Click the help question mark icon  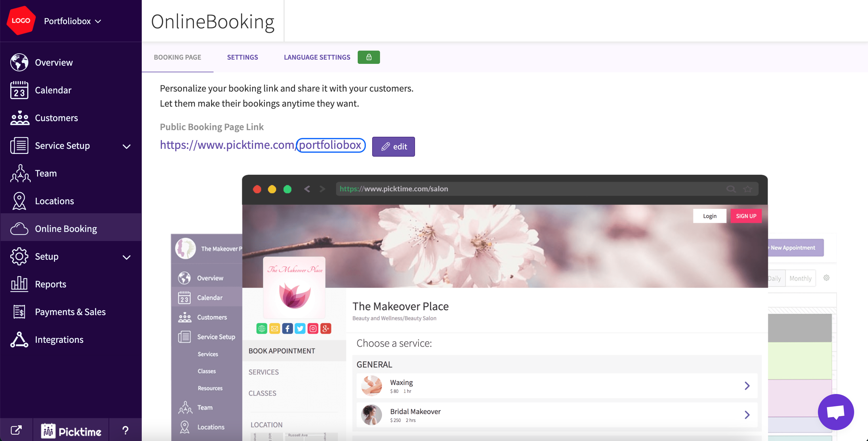[x=125, y=430]
